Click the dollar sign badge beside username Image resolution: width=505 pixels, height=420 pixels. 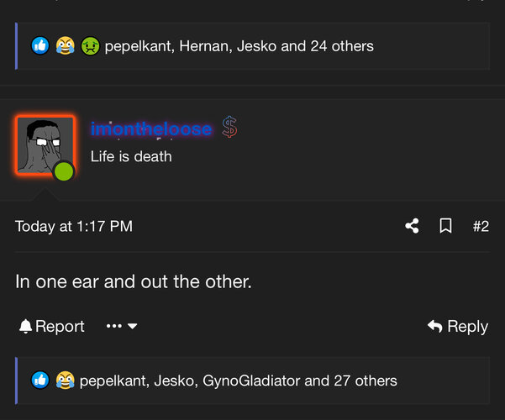click(x=229, y=128)
